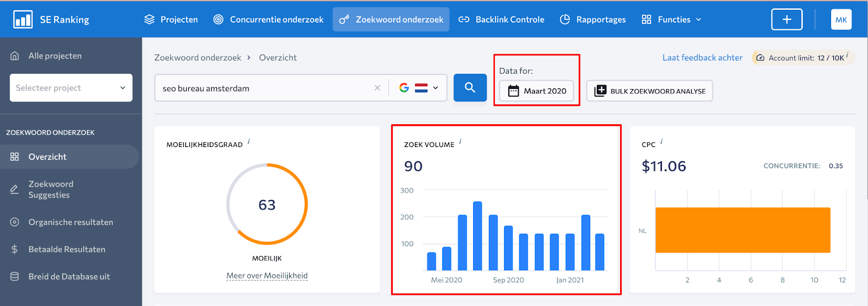Open the Laat feedback achter link
Image resolution: width=868 pixels, height=306 pixels.
(x=702, y=58)
